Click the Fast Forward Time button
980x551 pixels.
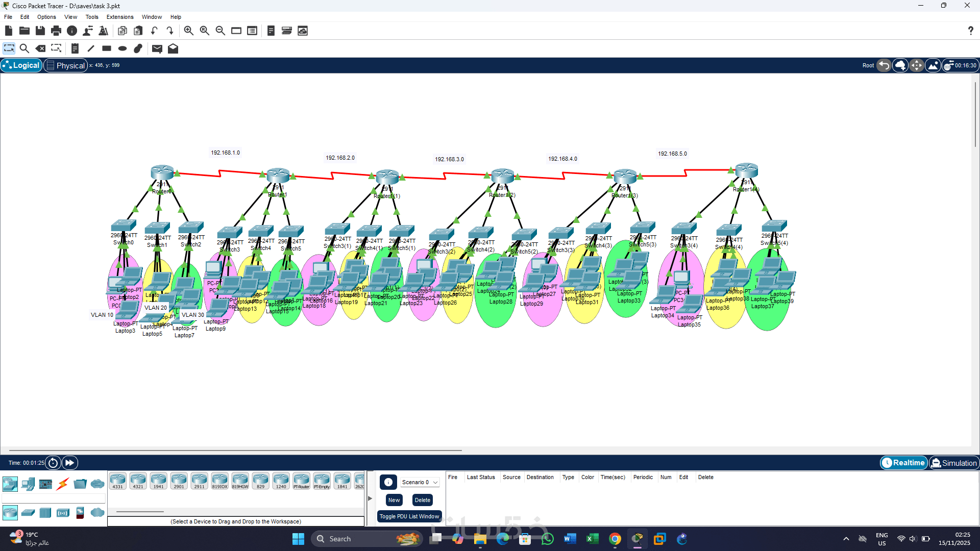pos(69,463)
